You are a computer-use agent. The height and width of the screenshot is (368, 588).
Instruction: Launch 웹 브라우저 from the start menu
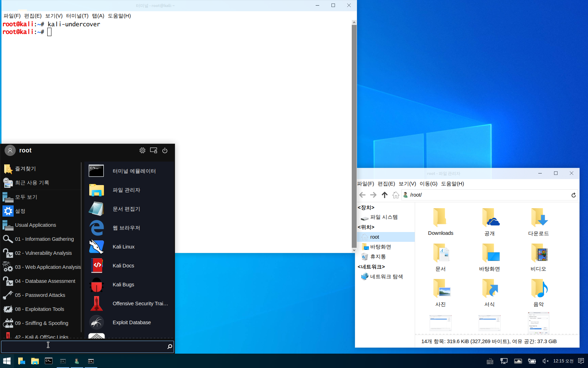click(x=129, y=228)
